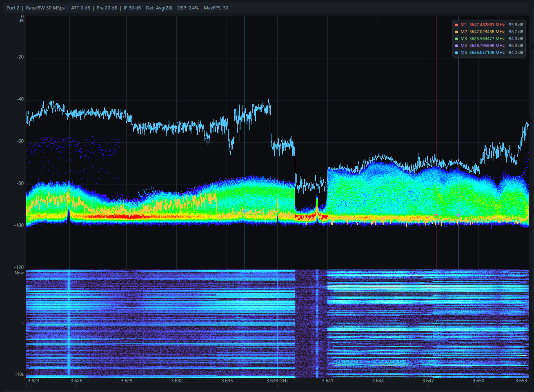The height and width of the screenshot is (392, 534).
Task: Open the Det: Avg(20) detector option
Action: click(x=159, y=8)
